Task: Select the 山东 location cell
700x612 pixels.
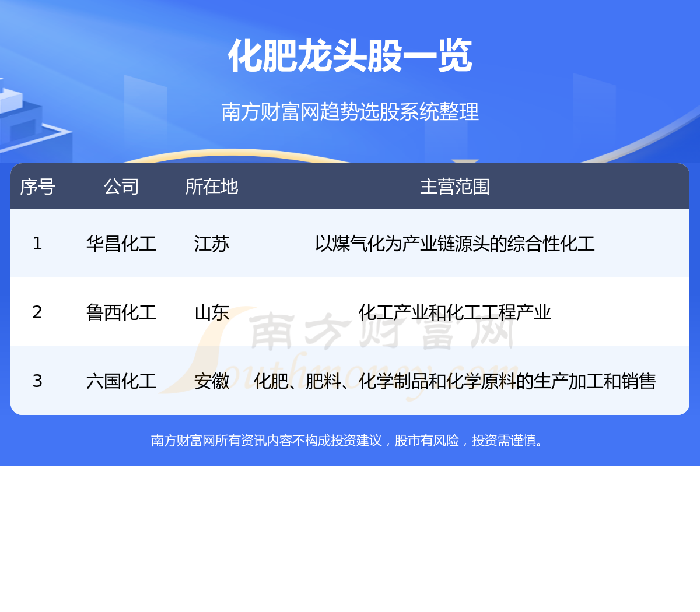Action: tap(212, 312)
